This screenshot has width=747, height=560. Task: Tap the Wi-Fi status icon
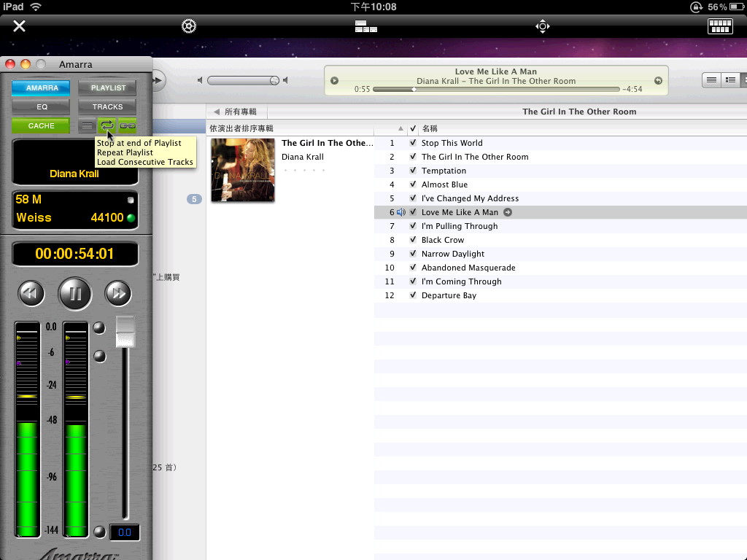coord(36,7)
